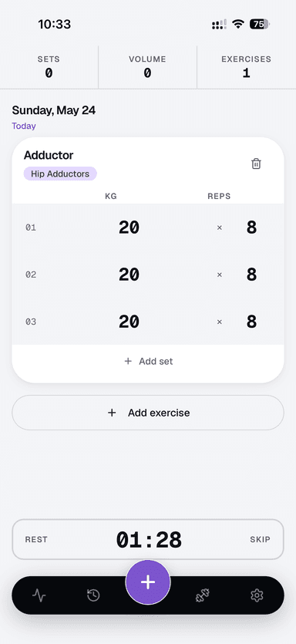Edit reps of set 03

251,322
